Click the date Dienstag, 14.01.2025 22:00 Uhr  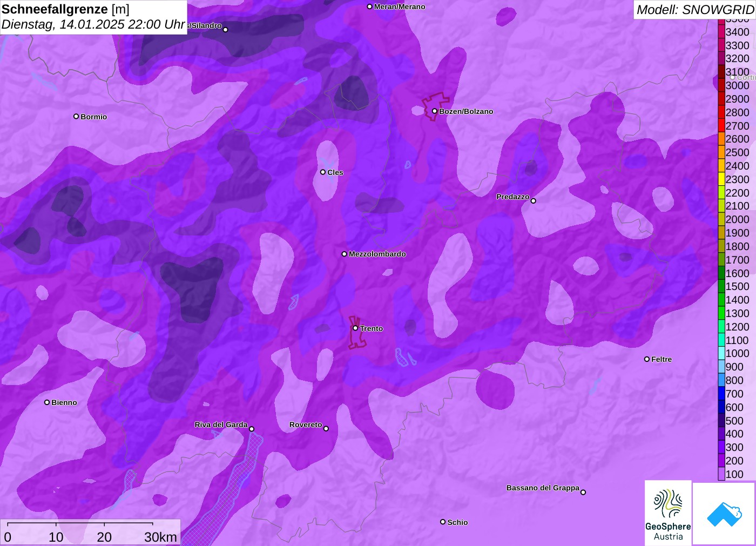tap(93, 24)
